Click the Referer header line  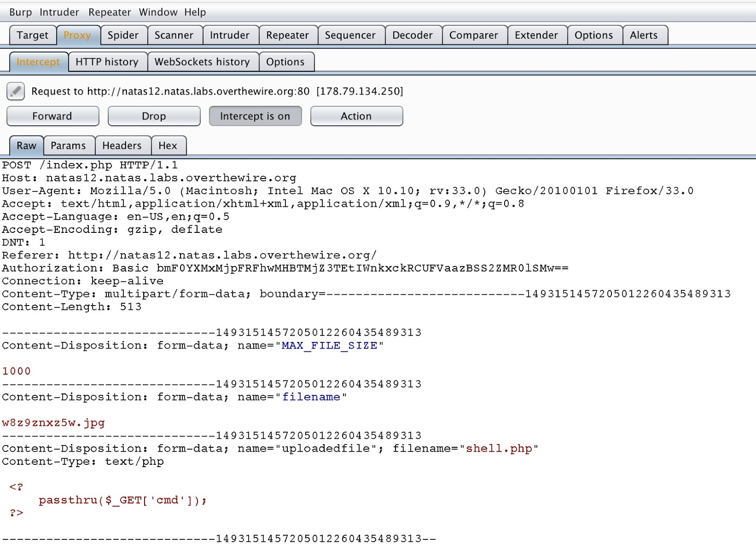pyautogui.click(x=189, y=256)
